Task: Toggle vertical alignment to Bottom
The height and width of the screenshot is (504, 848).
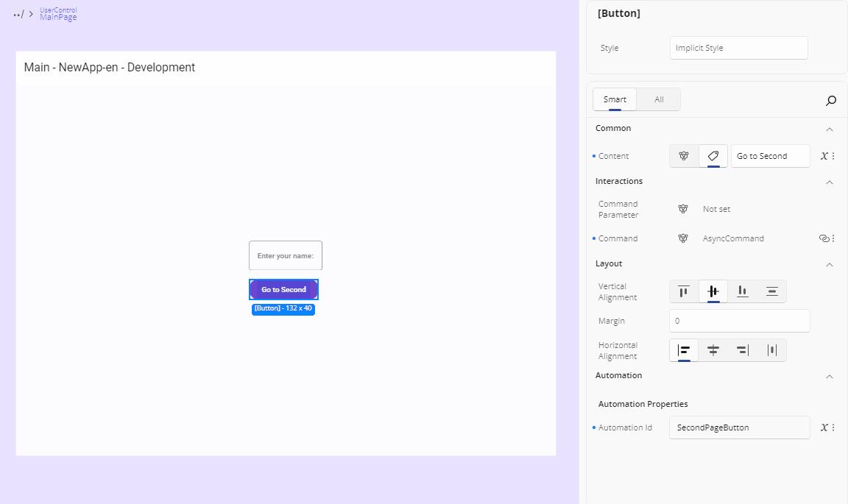Action: pos(742,291)
